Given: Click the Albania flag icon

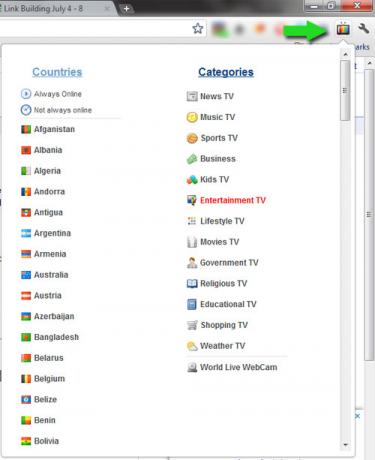Looking at the screenshot, I should pyautogui.click(x=26, y=150).
